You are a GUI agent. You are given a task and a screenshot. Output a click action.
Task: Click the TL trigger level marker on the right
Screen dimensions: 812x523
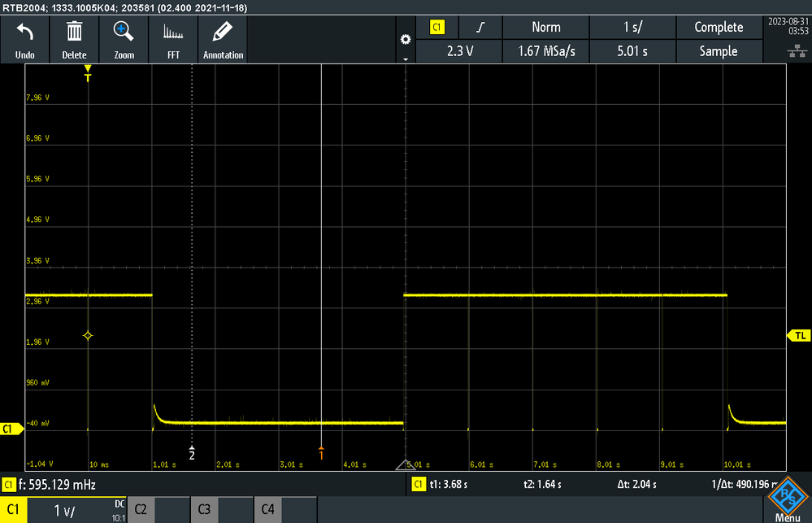(799, 335)
